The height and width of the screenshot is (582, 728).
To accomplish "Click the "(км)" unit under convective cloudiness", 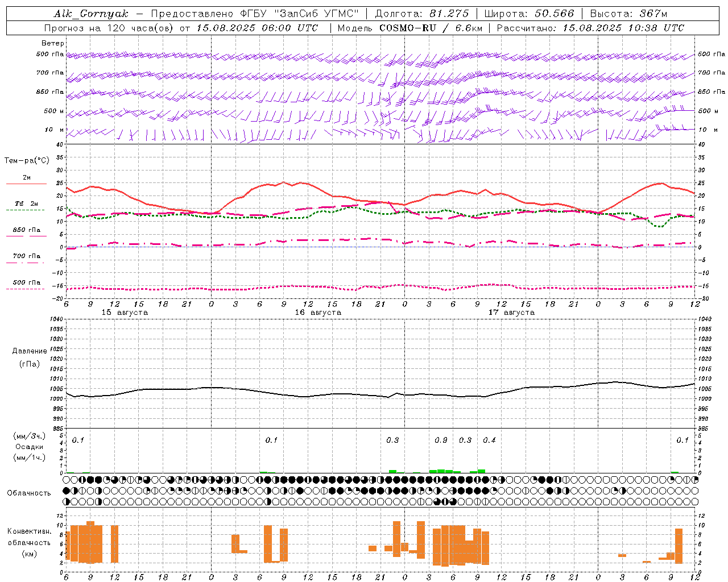I will pos(30,554).
